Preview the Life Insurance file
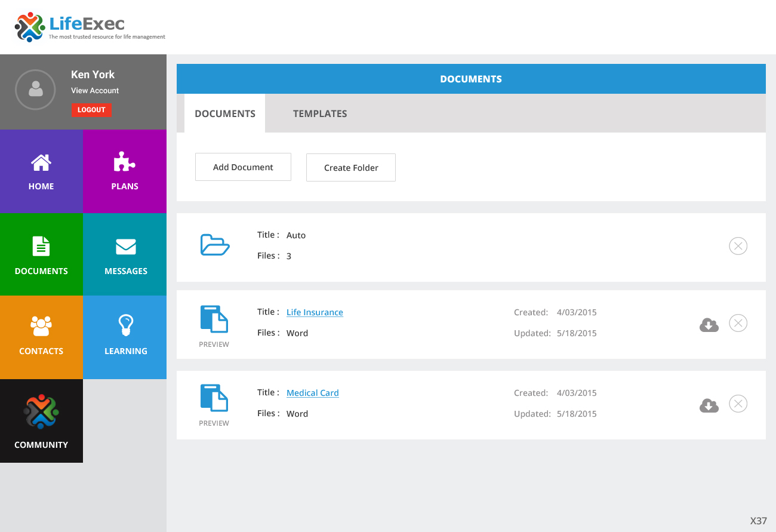 (x=214, y=326)
